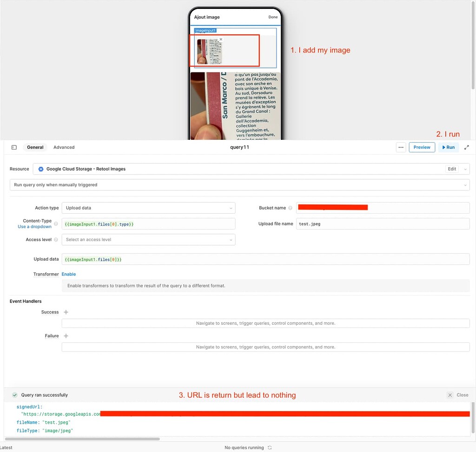Screen dimensions: 476x452
Task: Switch to the Advanced tab
Action: 64,147
